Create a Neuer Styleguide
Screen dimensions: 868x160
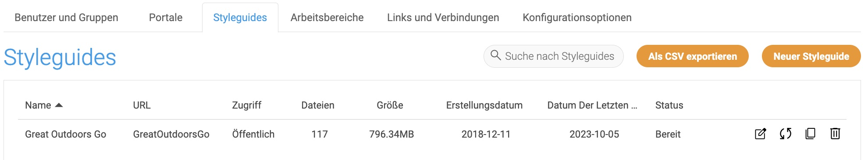(x=811, y=56)
